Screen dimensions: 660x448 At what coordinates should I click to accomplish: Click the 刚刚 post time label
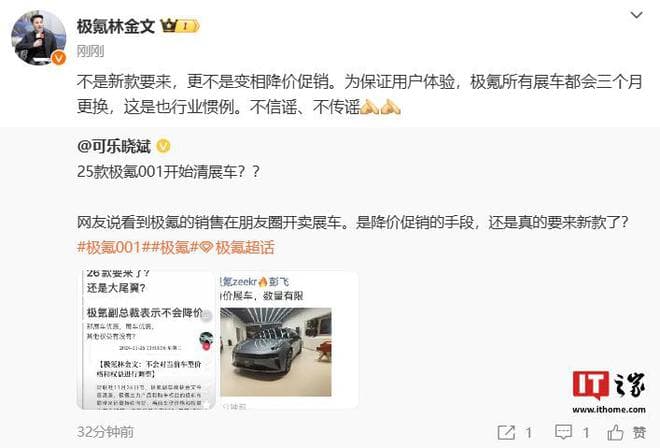click(90, 51)
